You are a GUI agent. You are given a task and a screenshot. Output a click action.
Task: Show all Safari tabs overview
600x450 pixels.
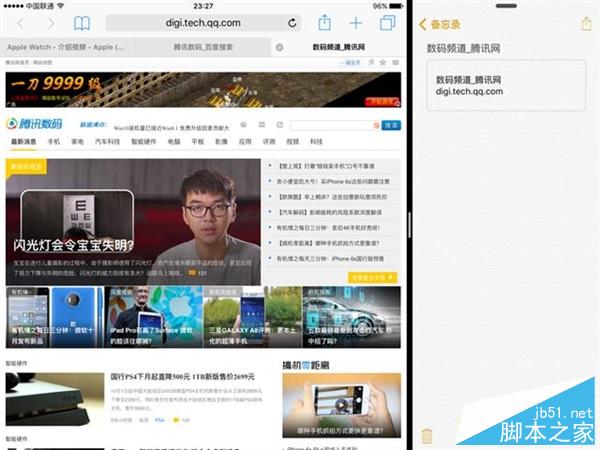point(388,23)
